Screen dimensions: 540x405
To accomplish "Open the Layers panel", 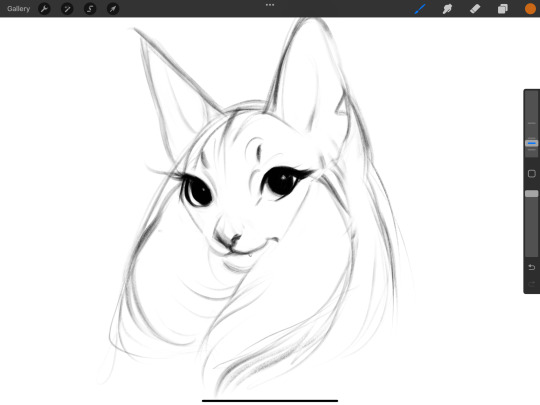I will tap(502, 9).
